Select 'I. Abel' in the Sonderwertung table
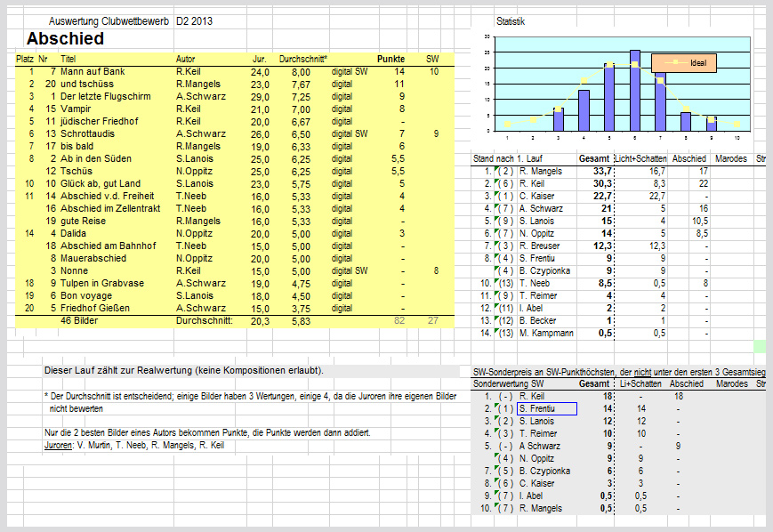This screenshot has width=773, height=532. coord(531,496)
